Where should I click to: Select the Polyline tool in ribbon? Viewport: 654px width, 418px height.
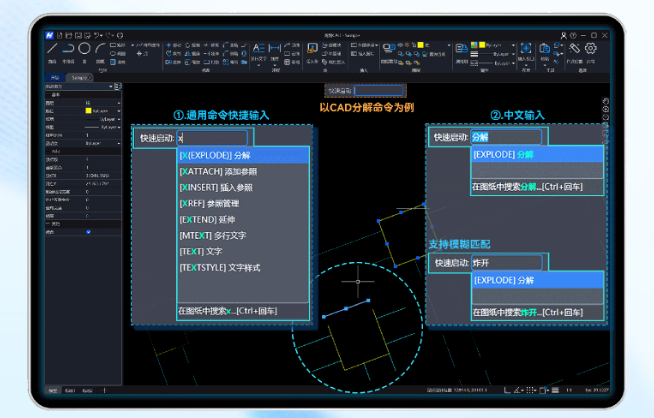tap(68, 48)
